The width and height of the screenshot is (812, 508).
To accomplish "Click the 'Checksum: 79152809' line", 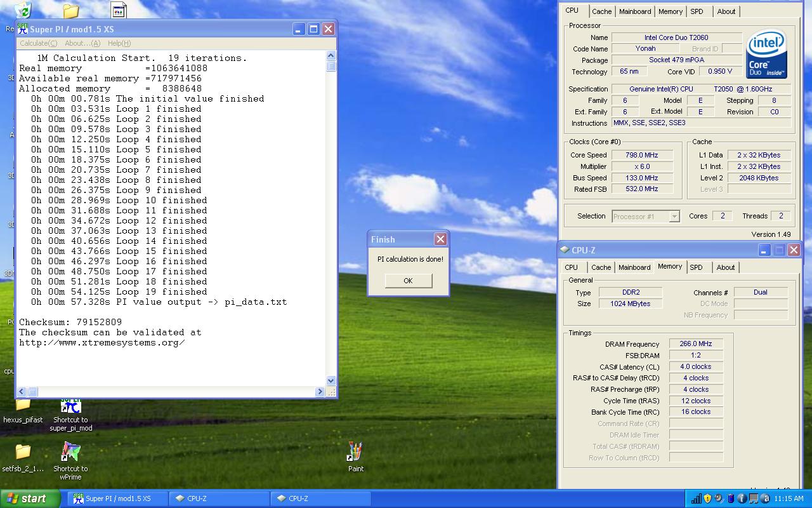I will click(70, 322).
